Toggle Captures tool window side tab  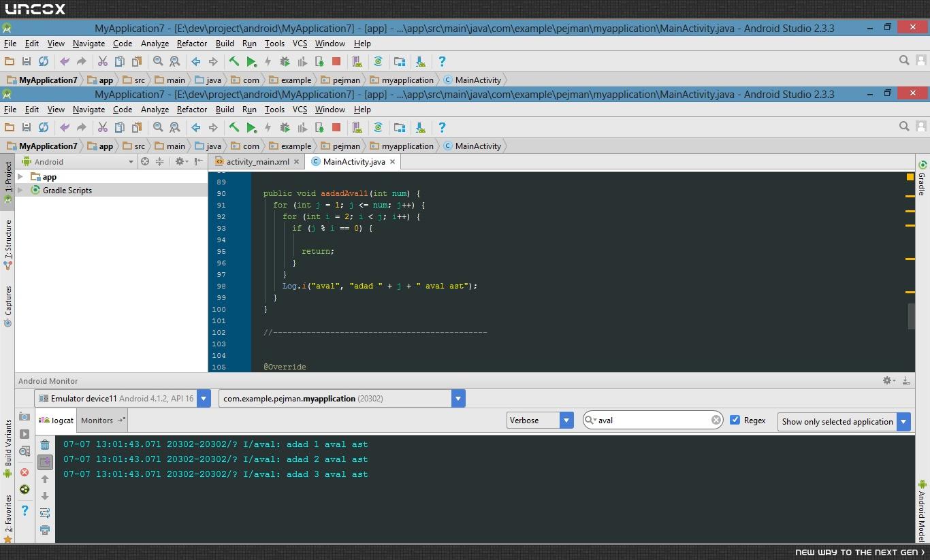pos(7,306)
